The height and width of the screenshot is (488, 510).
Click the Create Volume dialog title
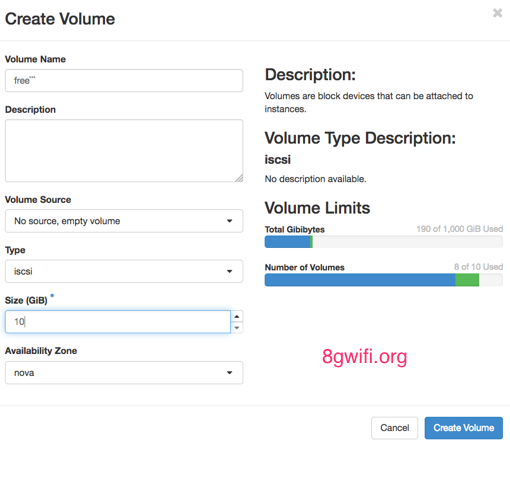tap(60, 19)
